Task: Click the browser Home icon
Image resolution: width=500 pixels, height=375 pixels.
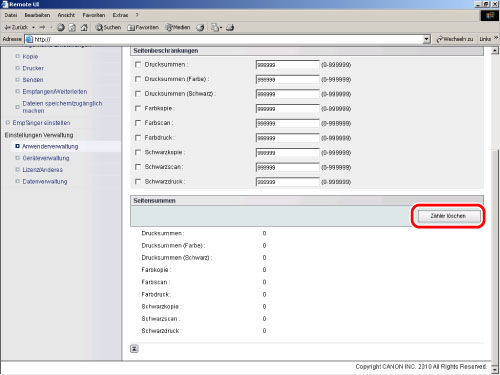Action: (84, 28)
